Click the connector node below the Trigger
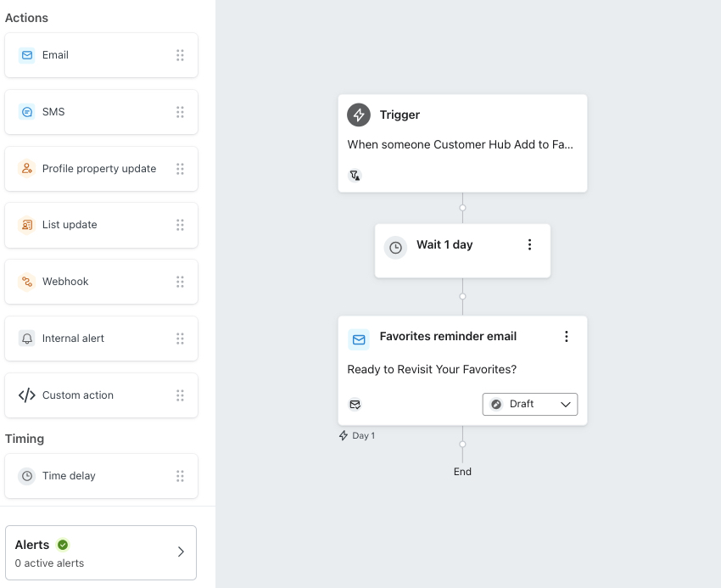Screen dimensions: 721x588 462,208
